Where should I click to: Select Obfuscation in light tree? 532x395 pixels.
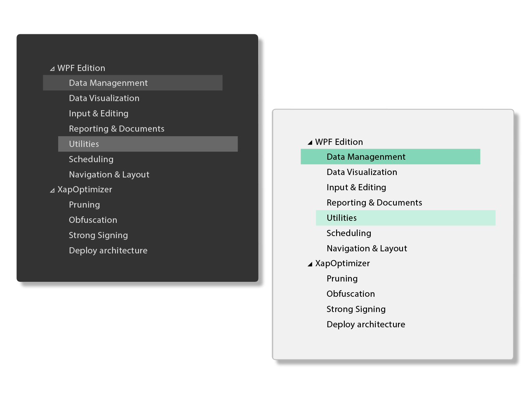(351, 294)
